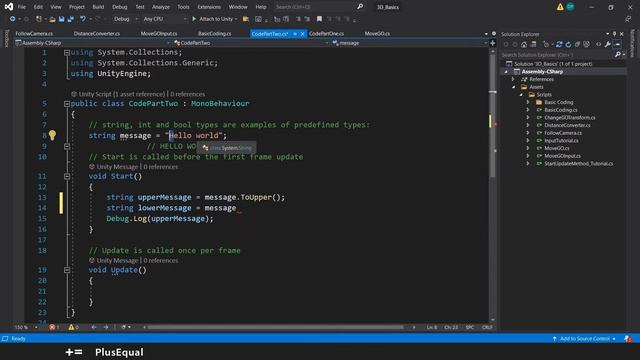
Task: Click the Search Solution Explorer field
Action: [557, 55]
